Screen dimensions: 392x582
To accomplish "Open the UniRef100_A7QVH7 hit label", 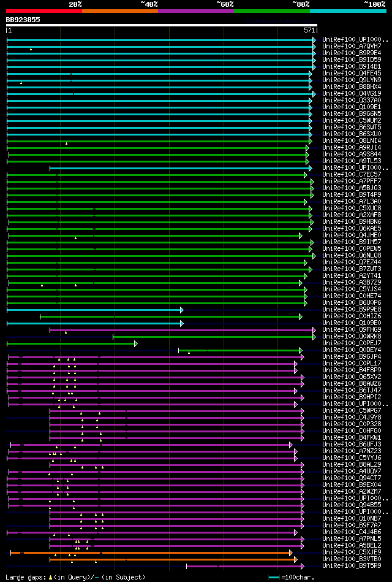I will click(352, 47).
